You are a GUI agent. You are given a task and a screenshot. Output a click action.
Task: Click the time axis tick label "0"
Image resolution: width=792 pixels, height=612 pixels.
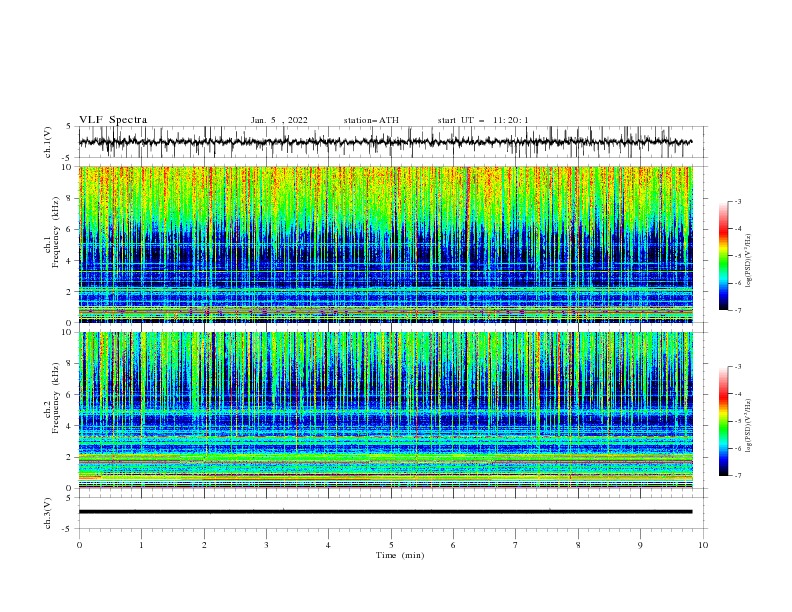[x=79, y=545]
